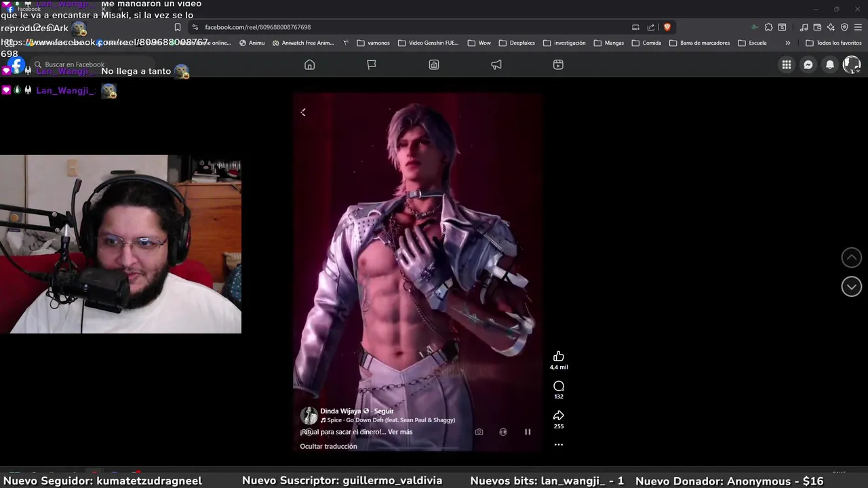Click the Brave Shields lion icon
The image size is (868, 488).
point(667,27)
